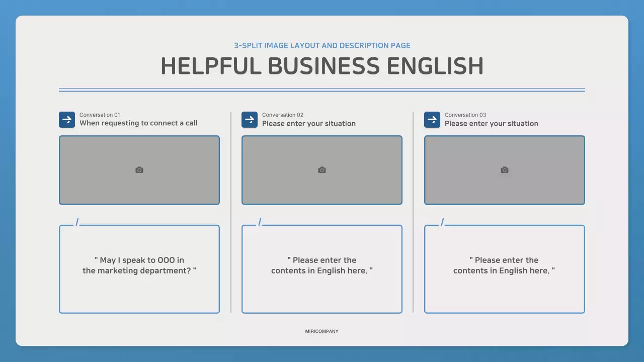Select the HELPFUL BUSINESS ENGLISH title
The width and height of the screenshot is (644, 362).
(x=322, y=66)
